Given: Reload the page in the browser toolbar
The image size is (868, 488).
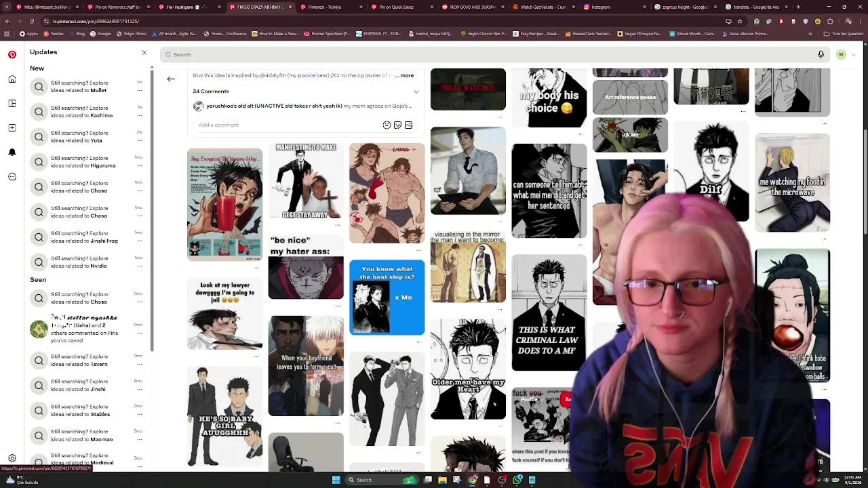Looking at the screenshot, I should (33, 21).
